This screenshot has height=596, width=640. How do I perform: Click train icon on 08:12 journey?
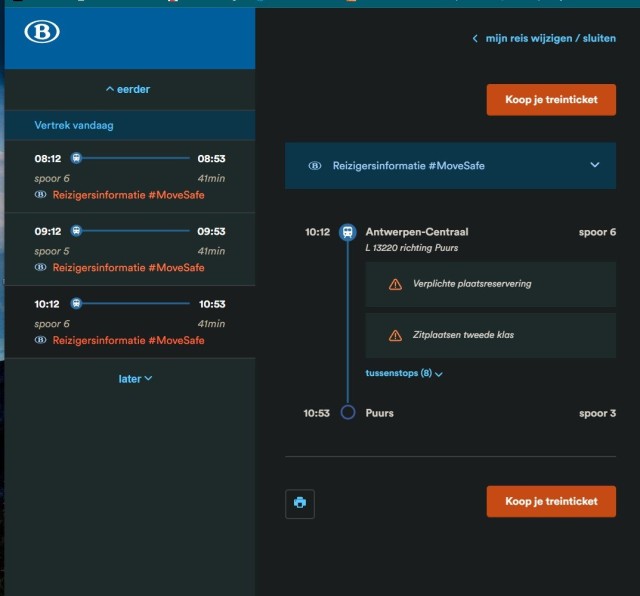[77, 158]
